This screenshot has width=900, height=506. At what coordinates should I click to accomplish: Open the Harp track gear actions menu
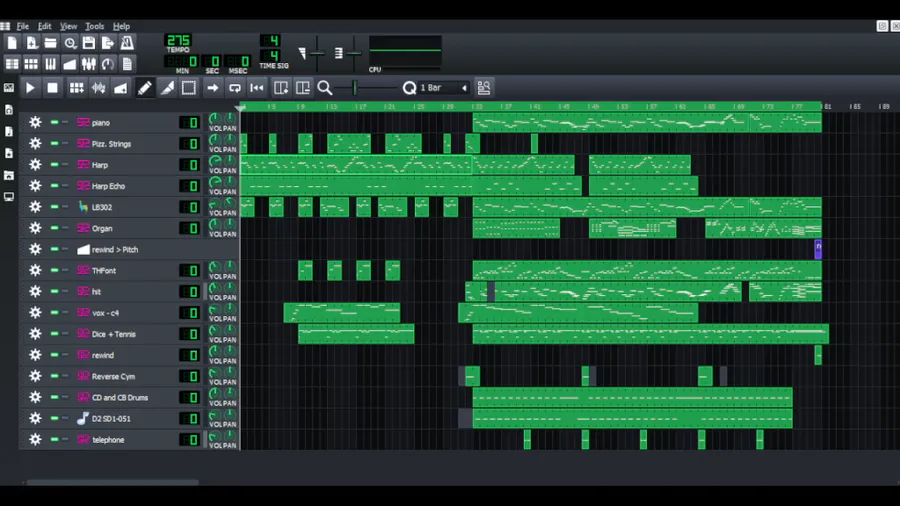(x=35, y=165)
